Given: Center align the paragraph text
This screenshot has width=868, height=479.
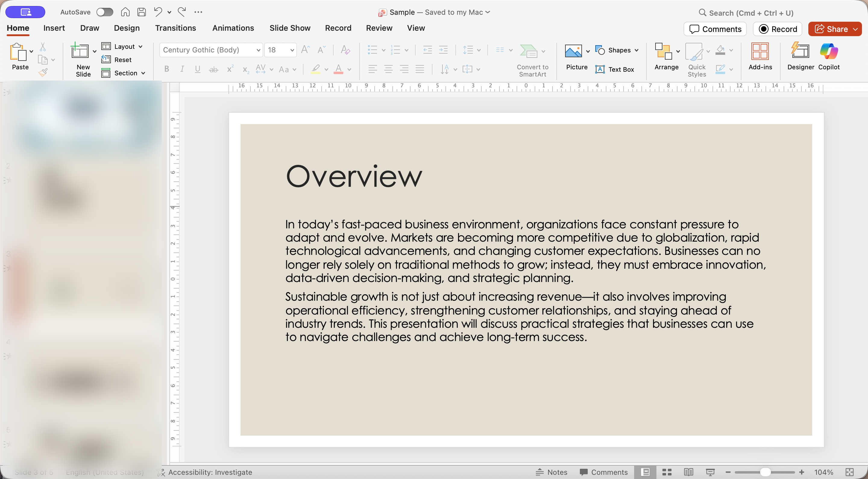Looking at the screenshot, I should (388, 69).
